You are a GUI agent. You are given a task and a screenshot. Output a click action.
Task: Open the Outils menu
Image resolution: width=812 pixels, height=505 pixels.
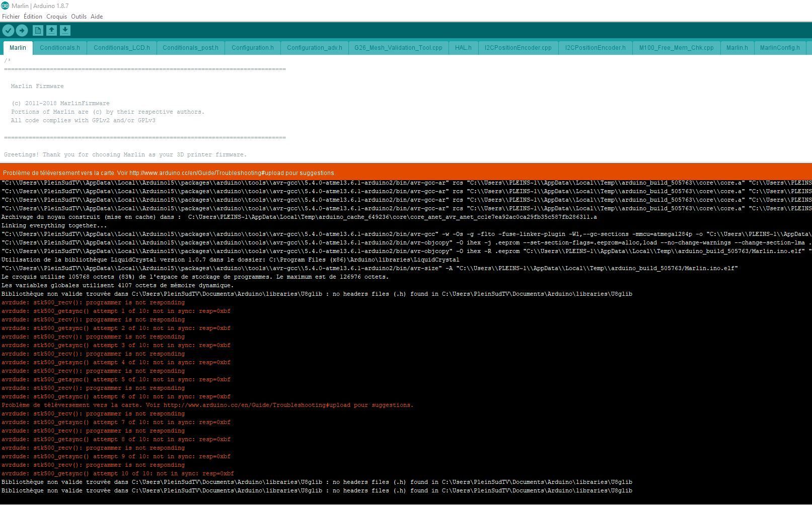[79, 17]
